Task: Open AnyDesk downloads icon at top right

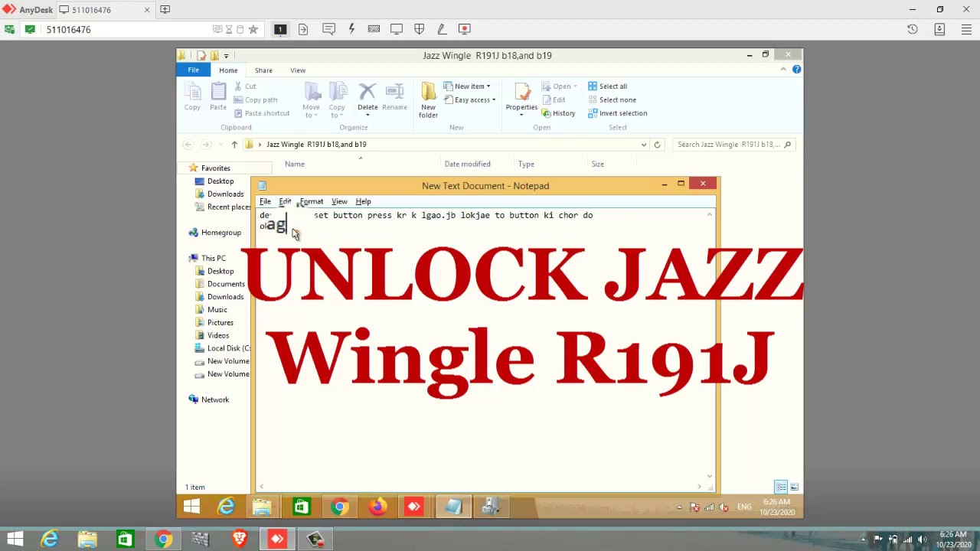Action: (x=939, y=29)
